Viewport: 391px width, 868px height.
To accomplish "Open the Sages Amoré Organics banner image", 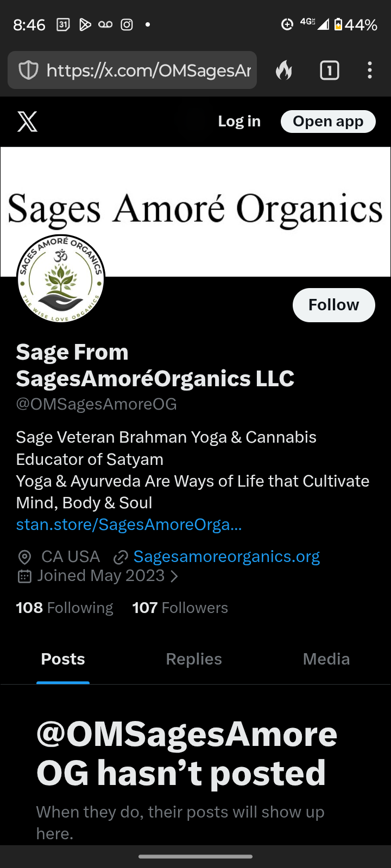I will click(x=195, y=212).
